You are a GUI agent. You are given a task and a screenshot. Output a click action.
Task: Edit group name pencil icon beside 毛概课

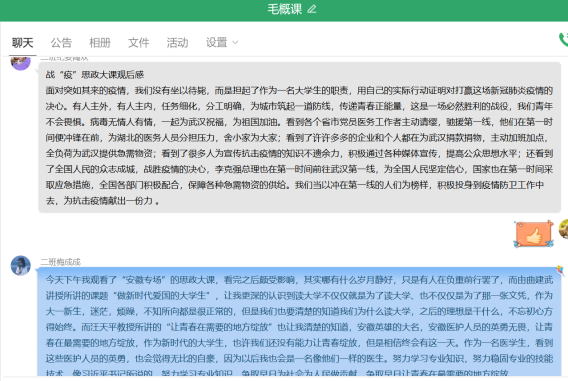click(x=312, y=9)
